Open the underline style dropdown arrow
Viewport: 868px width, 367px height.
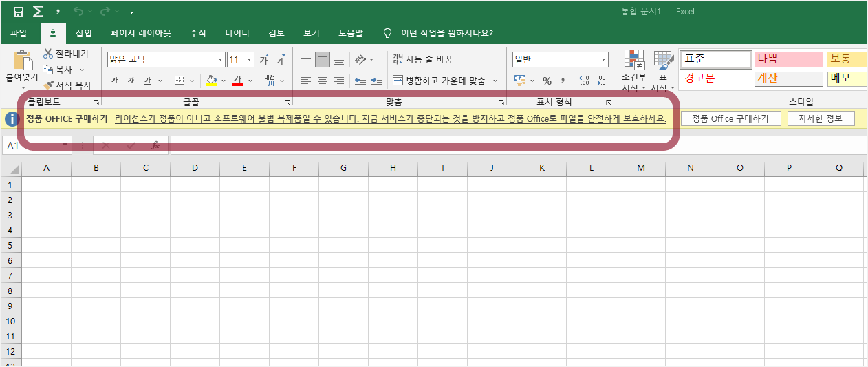[160, 81]
